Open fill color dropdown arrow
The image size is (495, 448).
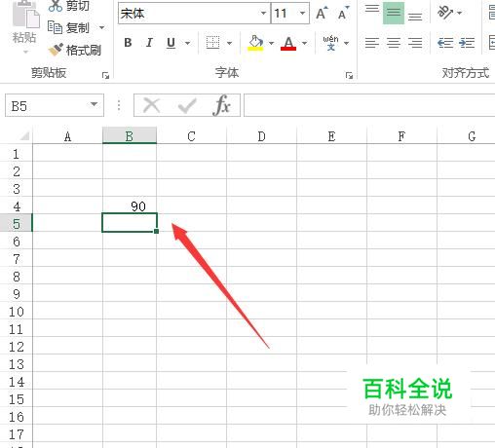271,43
